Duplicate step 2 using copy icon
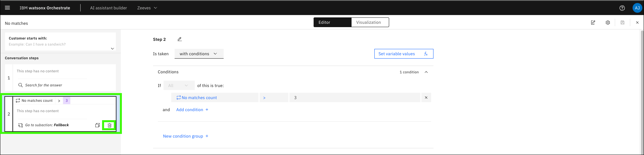This screenshot has height=155, width=644. point(97,125)
